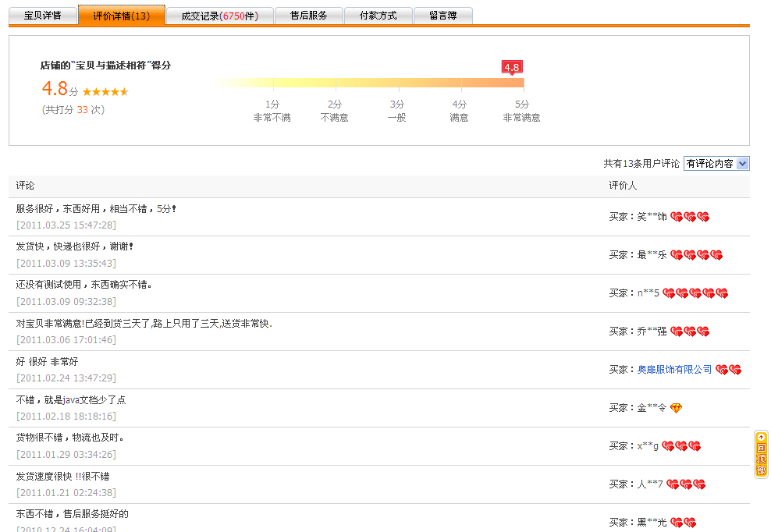This screenshot has width=771, height=532.
Task: Click the hearts rating icon beside n**5
Action: pos(695,293)
